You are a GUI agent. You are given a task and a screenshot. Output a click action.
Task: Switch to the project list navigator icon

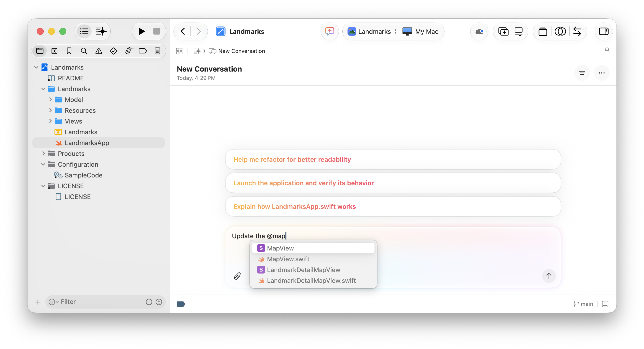(x=84, y=31)
